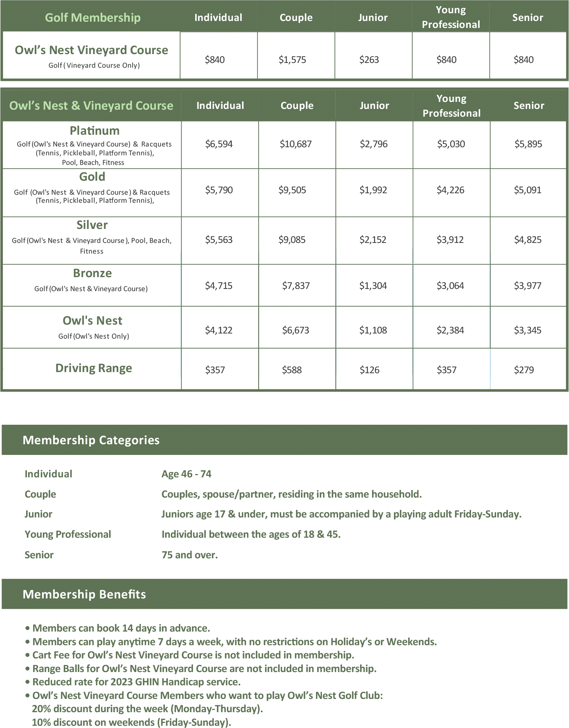Click the Bronze membership title
The width and height of the screenshot is (569, 728).
(x=92, y=273)
